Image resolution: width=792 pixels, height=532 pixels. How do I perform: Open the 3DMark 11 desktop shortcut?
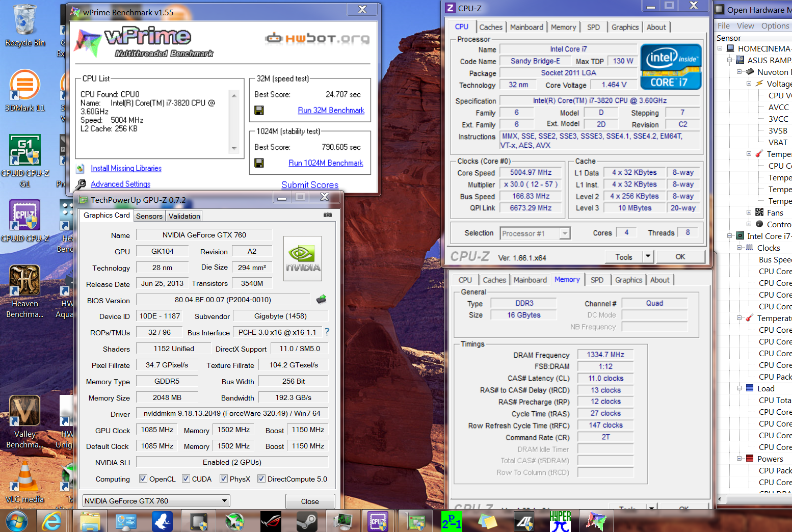point(25,90)
